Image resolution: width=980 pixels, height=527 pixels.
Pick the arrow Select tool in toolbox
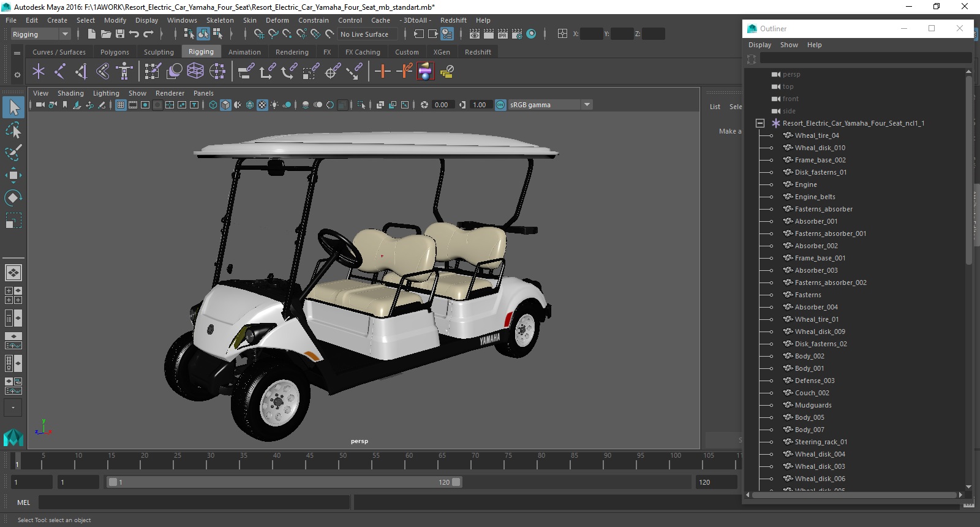tap(13, 107)
